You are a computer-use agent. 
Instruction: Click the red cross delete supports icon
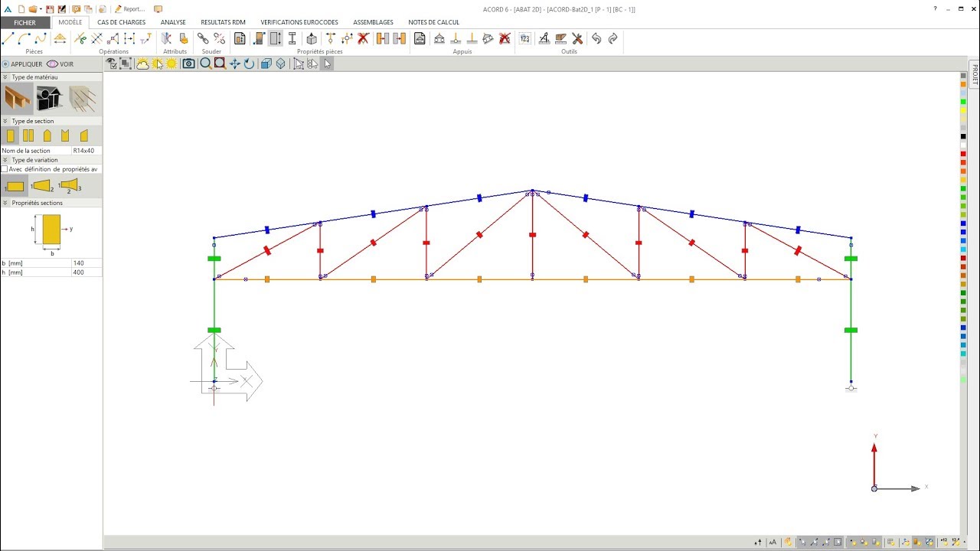pos(505,38)
